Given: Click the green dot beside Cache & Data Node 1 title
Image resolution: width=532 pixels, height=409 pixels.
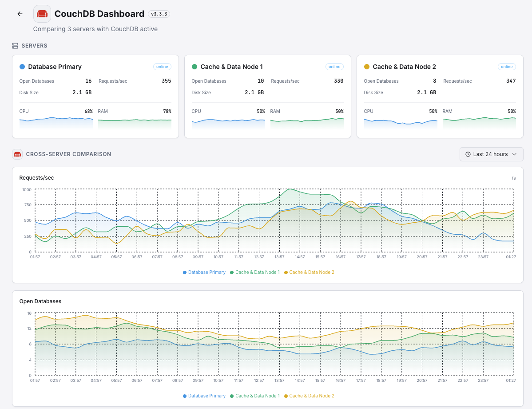Looking at the screenshot, I should 195,67.
